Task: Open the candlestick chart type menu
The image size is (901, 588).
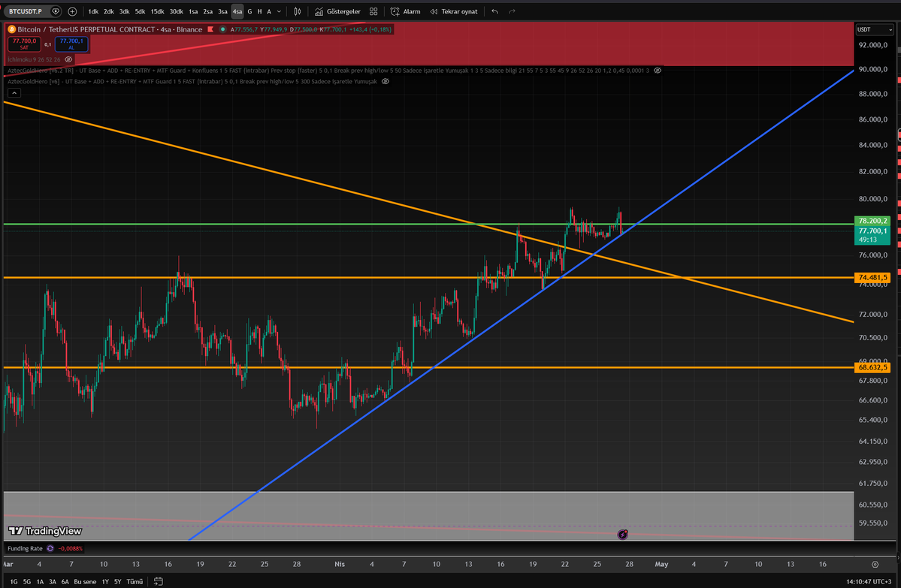Action: [298, 11]
